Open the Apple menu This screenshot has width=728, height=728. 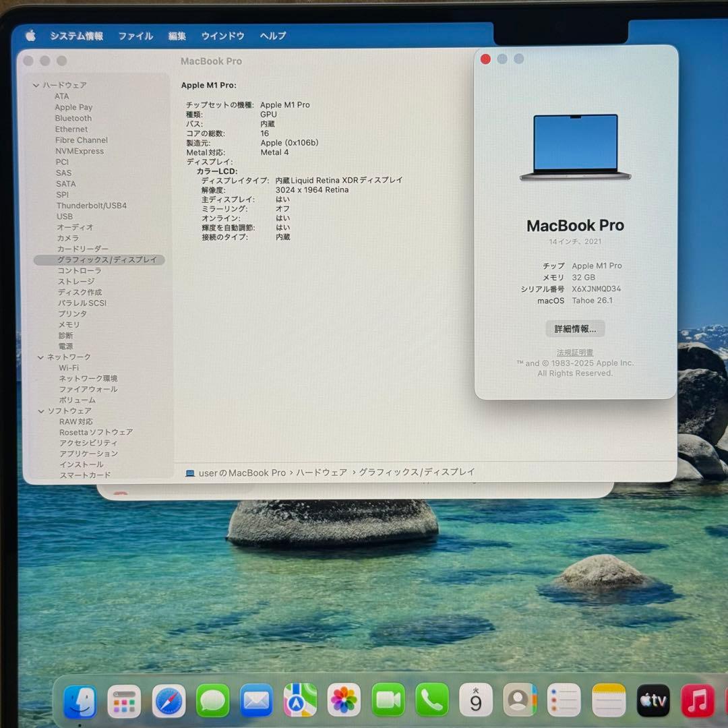30,35
